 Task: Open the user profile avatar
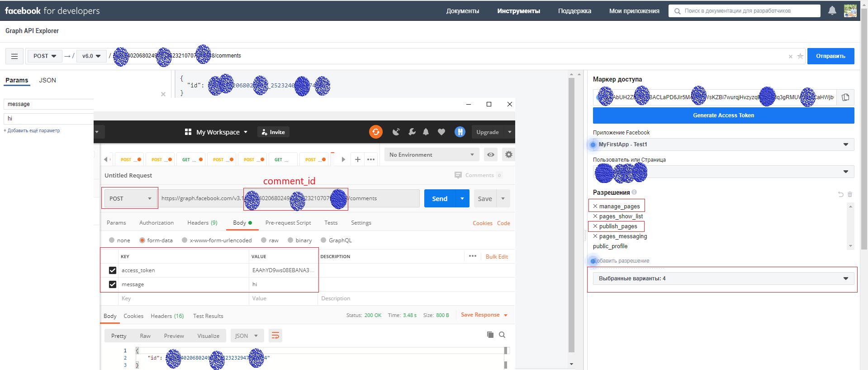tap(850, 11)
